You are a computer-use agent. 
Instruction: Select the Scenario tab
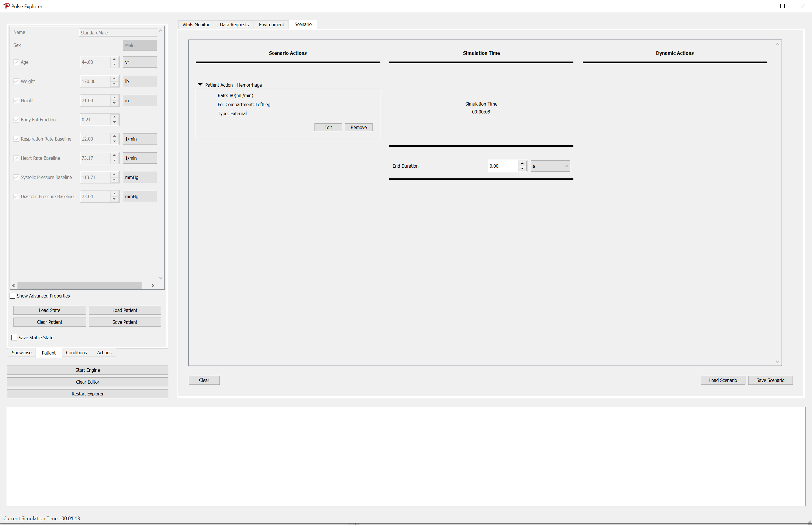coord(303,24)
